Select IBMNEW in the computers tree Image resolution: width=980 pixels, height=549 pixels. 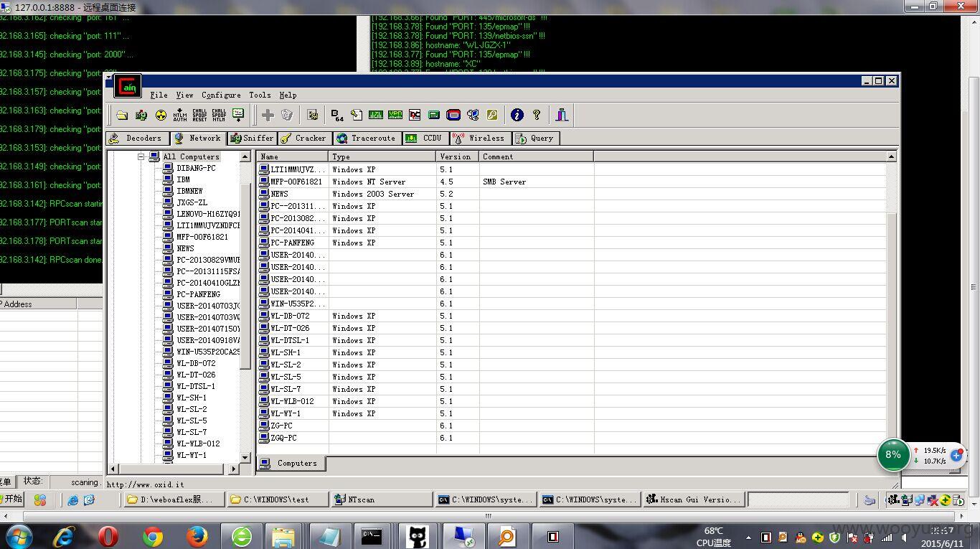(189, 191)
